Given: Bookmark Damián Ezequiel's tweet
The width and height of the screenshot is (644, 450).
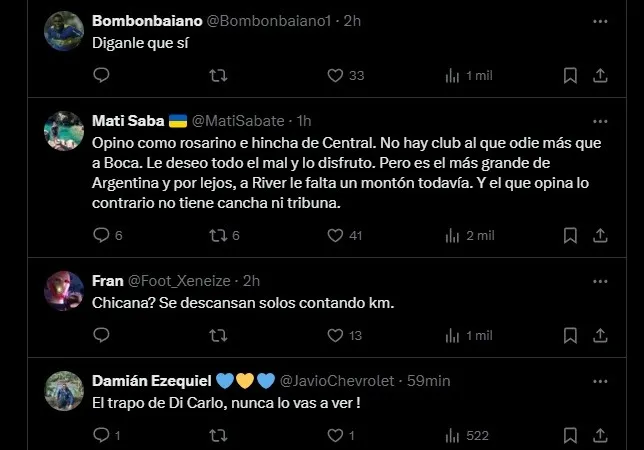Looking at the screenshot, I should 569,435.
